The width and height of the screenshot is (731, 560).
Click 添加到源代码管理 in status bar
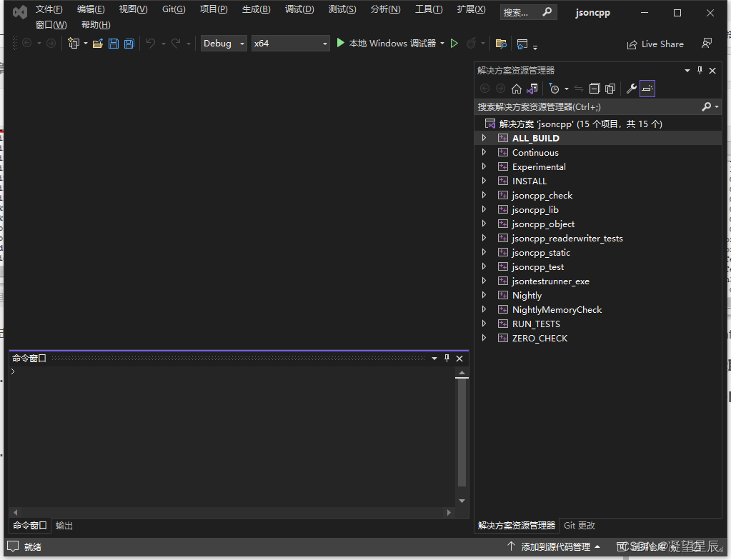click(555, 546)
